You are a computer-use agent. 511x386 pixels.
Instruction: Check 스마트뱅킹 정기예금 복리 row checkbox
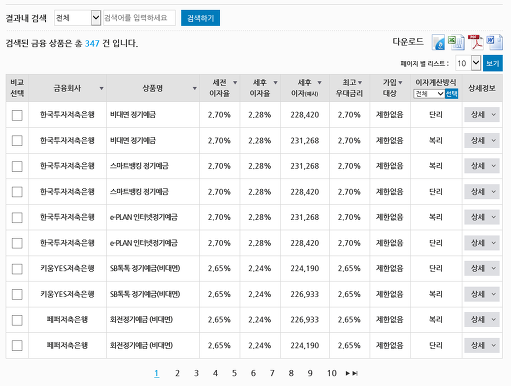point(17,166)
